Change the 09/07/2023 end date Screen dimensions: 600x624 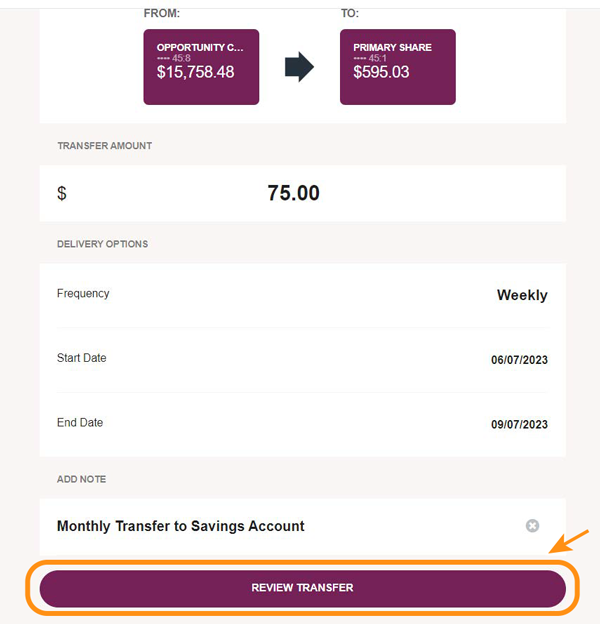[x=519, y=424]
